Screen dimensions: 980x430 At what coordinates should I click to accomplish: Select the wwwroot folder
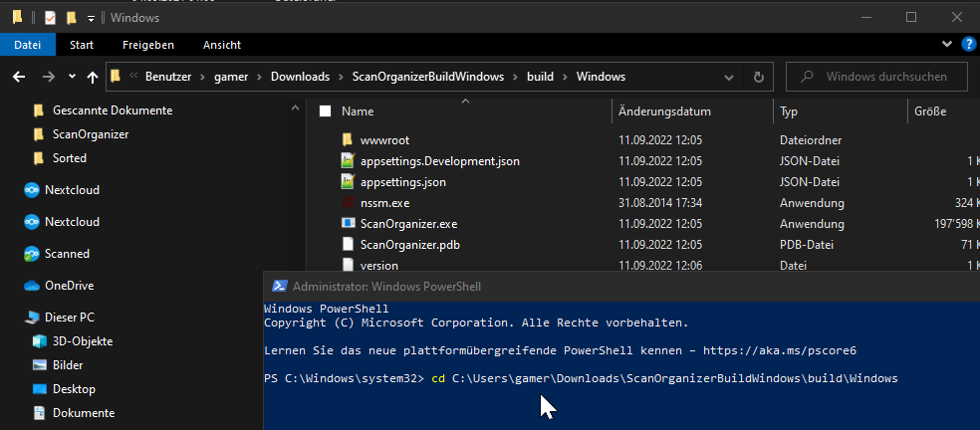(385, 140)
